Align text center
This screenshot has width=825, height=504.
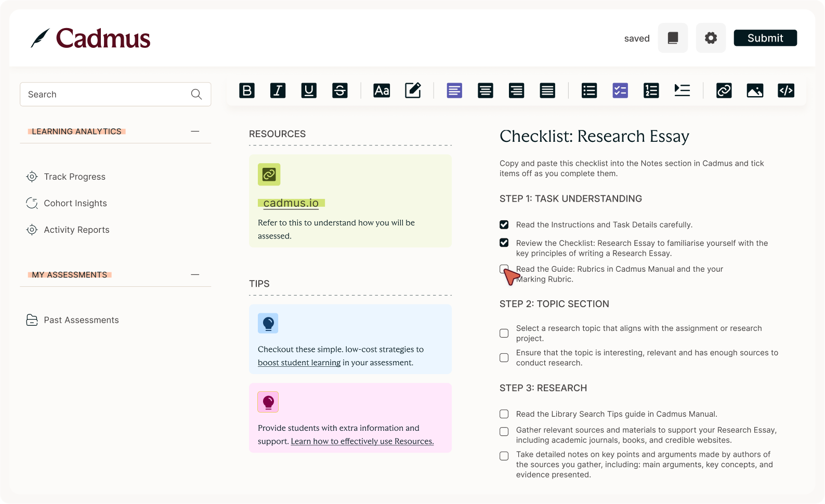(486, 90)
